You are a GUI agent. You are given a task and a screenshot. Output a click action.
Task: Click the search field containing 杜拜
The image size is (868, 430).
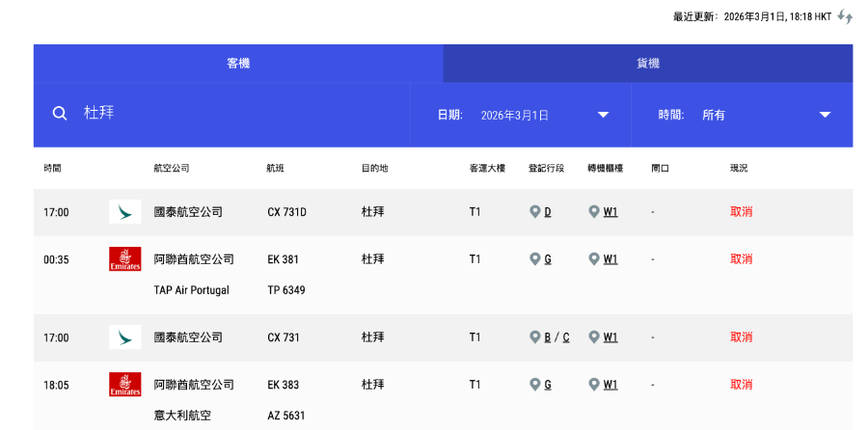[x=241, y=114]
